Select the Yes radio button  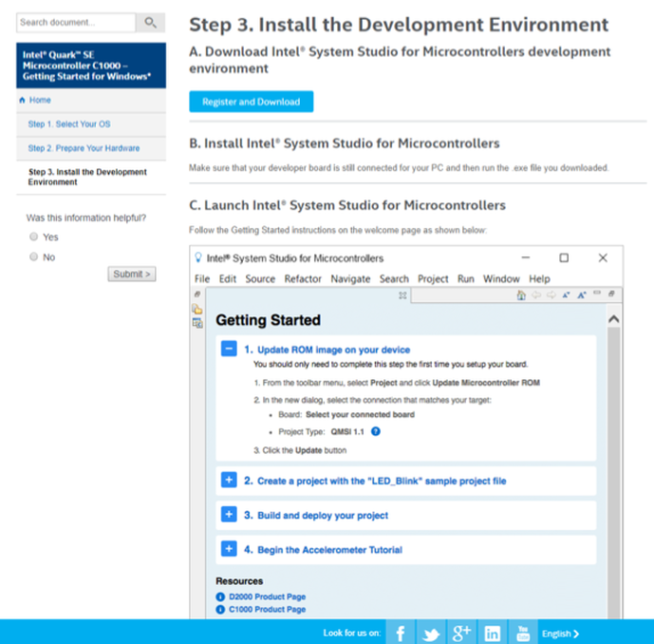[x=34, y=237]
